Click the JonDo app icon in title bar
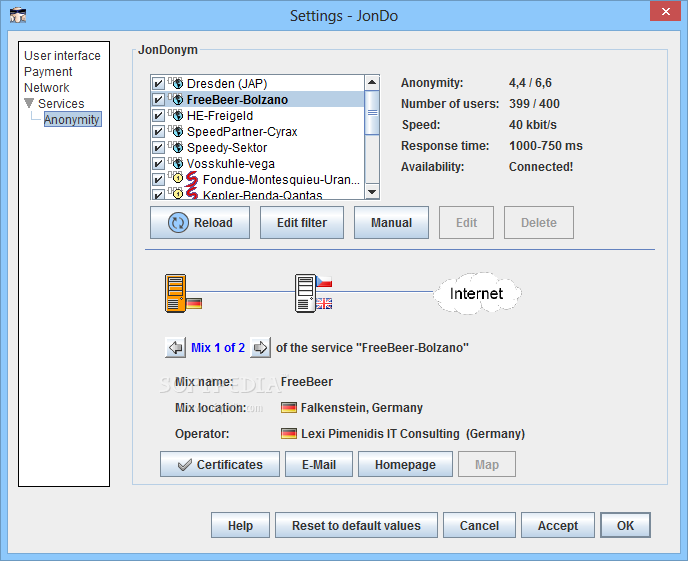The image size is (688, 561). pos(18,15)
